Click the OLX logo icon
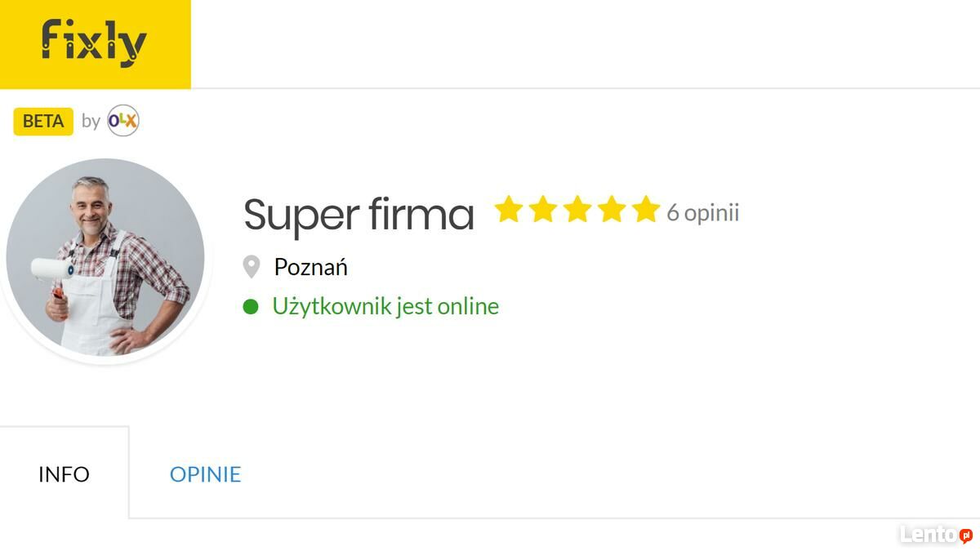 coord(123,121)
